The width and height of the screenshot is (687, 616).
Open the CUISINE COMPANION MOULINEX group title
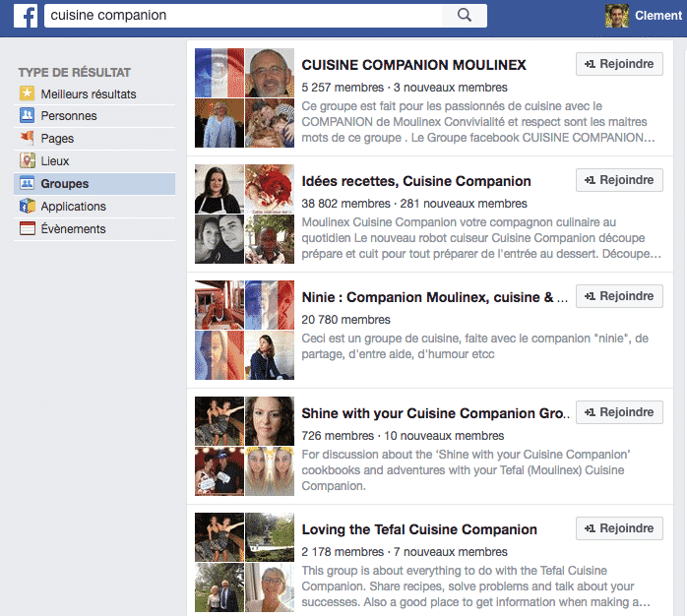click(413, 65)
